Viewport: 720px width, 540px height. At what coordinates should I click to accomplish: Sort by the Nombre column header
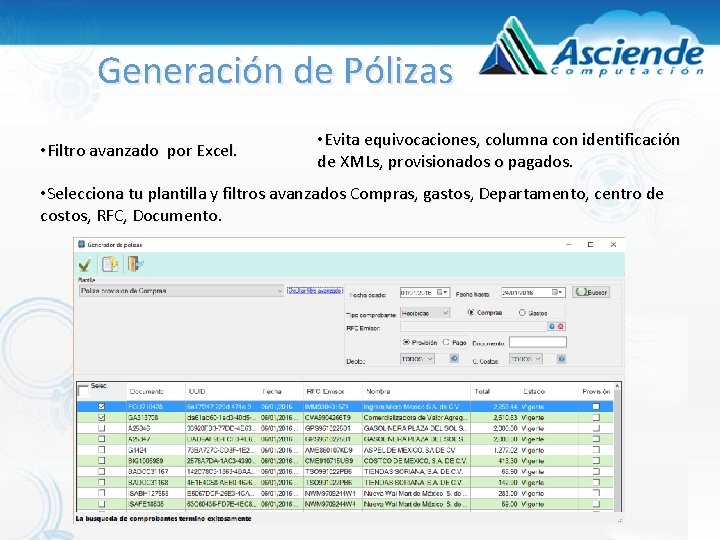click(x=378, y=392)
